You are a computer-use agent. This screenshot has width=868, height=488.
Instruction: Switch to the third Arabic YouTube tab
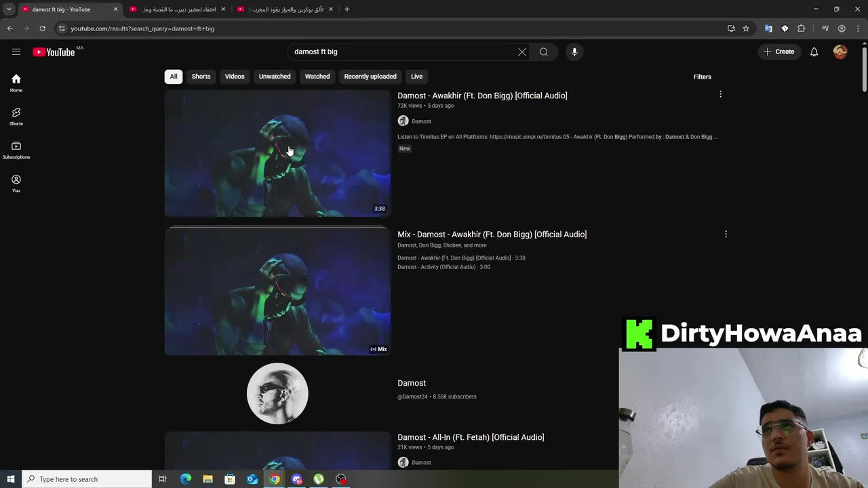[285, 9]
